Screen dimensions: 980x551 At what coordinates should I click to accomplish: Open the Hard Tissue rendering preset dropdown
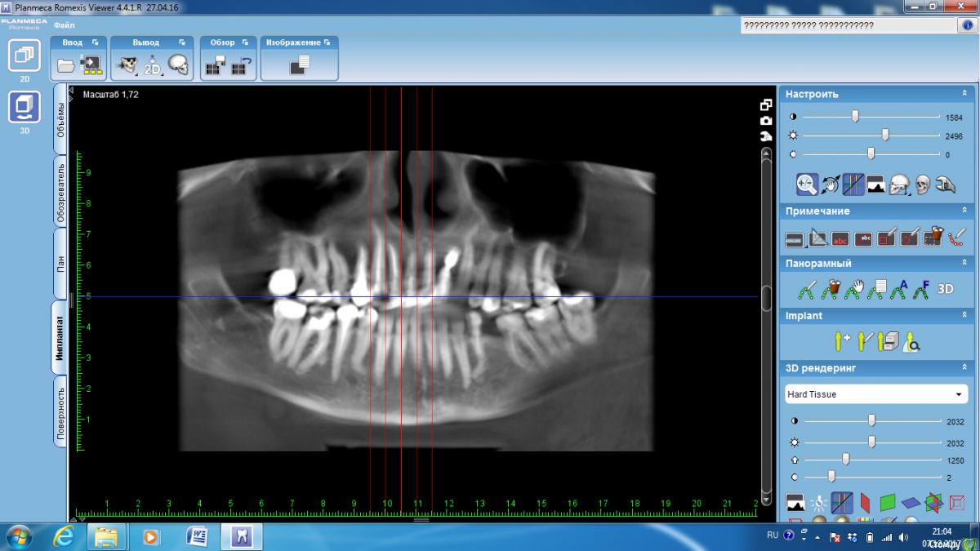[874, 394]
